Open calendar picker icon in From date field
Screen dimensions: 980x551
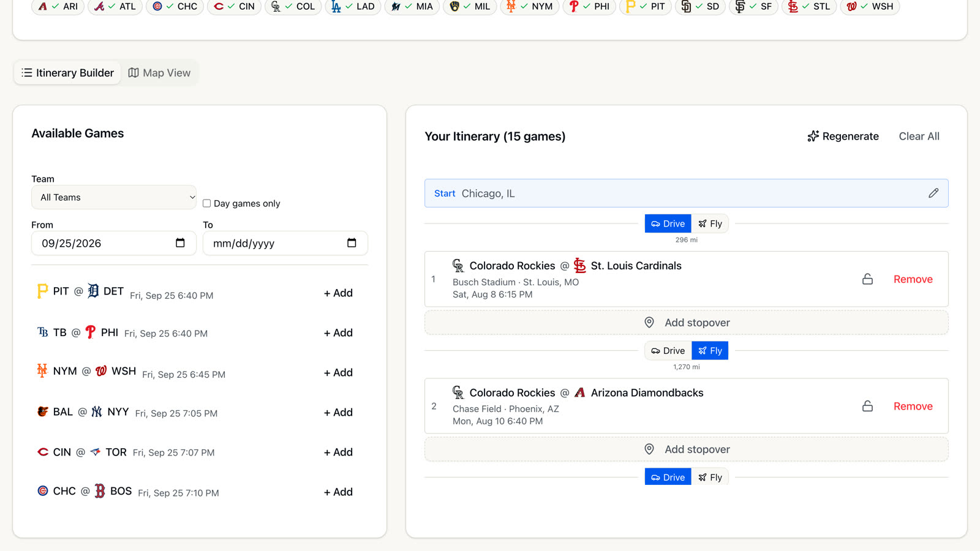180,243
